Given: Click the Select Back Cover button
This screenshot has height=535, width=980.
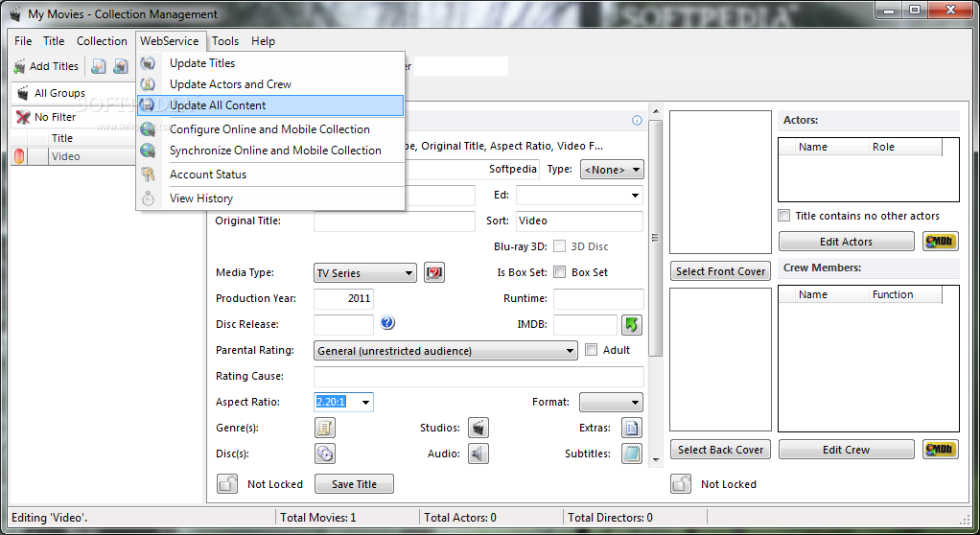Looking at the screenshot, I should click(x=721, y=450).
